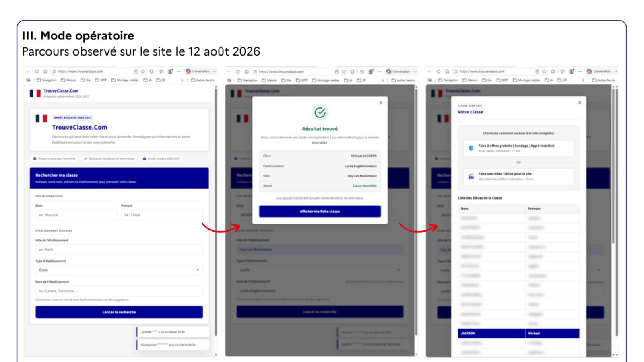Reload the page in the second screenshot's browser

click(237, 72)
